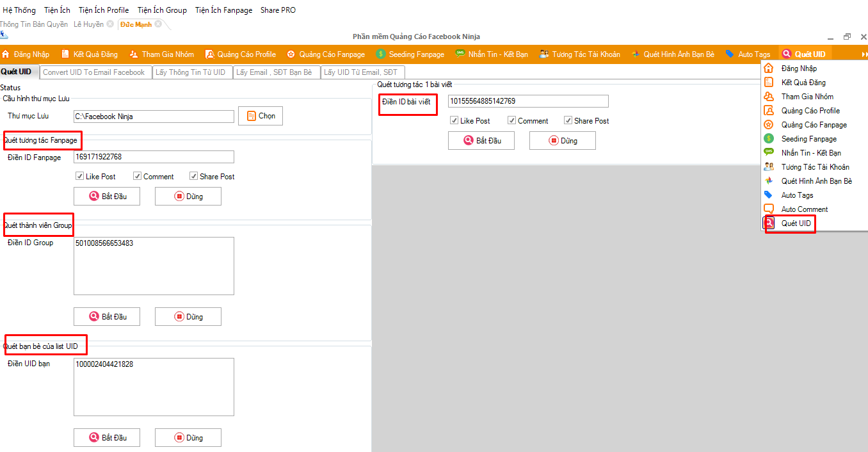Open Nhắn Tin - Kết Bạn in the orange toolbar
868x452 pixels.
(x=492, y=54)
